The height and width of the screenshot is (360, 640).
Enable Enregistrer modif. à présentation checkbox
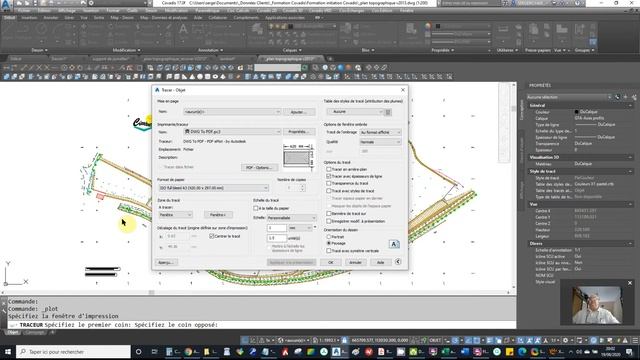pos(329,221)
